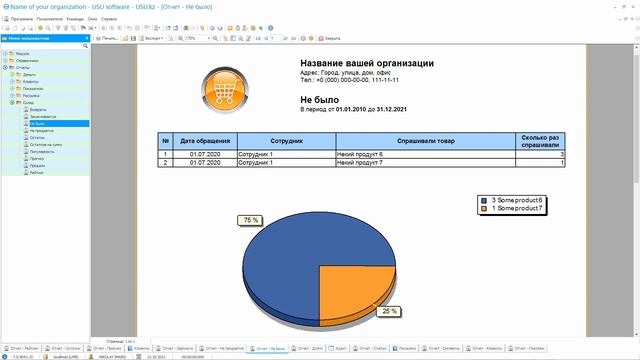The image size is (640, 360).
Task: Click the Некий продукт 7 table cell
Action: [425, 162]
